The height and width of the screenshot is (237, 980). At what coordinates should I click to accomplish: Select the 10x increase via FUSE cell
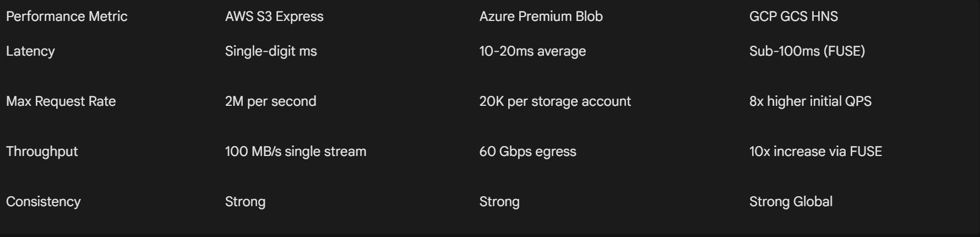coord(815,152)
